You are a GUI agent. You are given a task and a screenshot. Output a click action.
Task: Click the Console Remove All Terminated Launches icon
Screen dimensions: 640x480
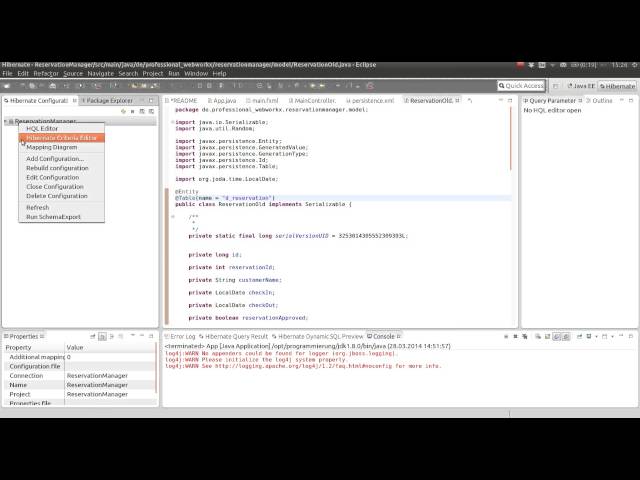(525, 336)
